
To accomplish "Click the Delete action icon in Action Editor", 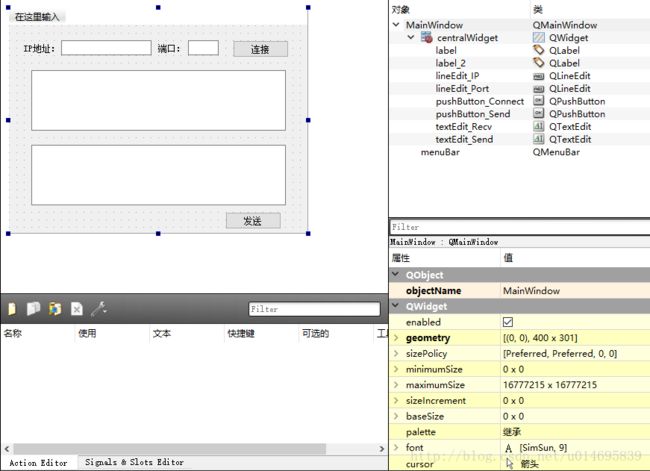I will tap(77, 309).
